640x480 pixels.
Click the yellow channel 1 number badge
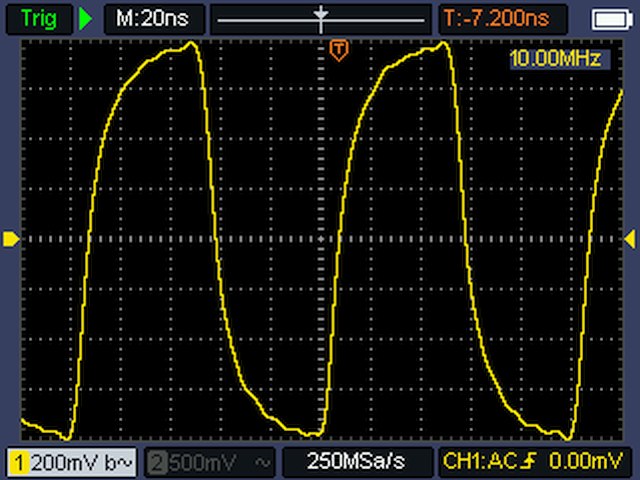[x=18, y=463]
